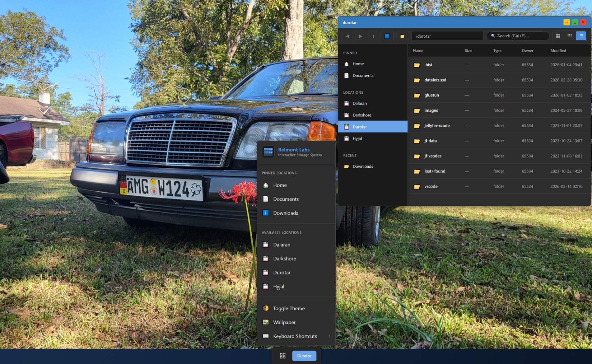Image resolution: width=592 pixels, height=364 pixels.
Task: Open Hyjal from menu's available locations
Action: click(x=279, y=286)
